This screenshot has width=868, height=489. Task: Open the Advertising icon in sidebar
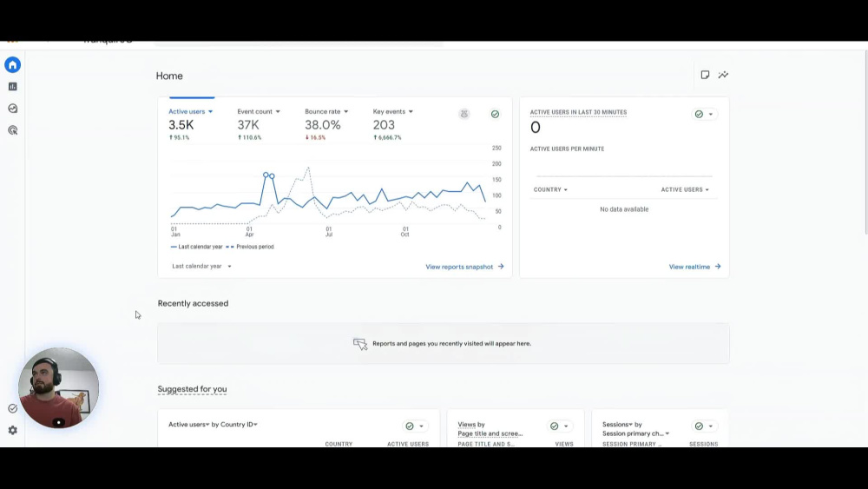pyautogui.click(x=13, y=130)
